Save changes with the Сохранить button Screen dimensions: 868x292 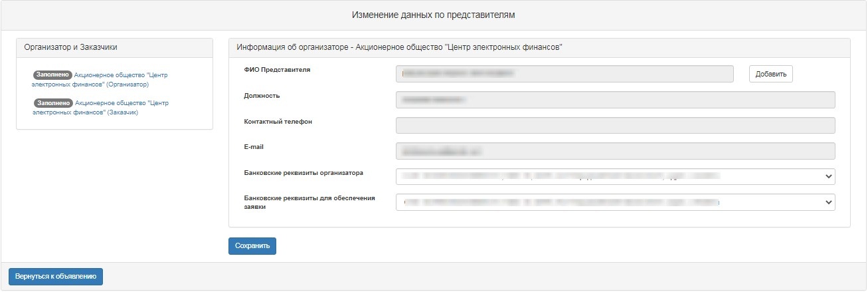pos(252,245)
